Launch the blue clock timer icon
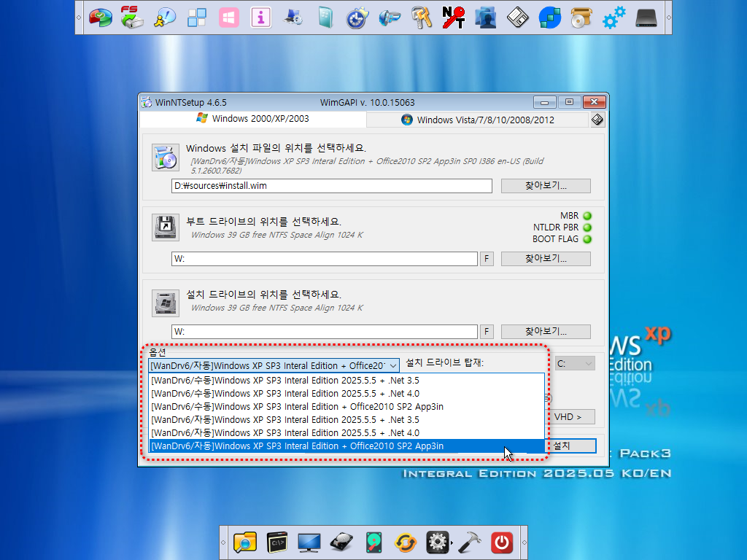 [x=357, y=17]
